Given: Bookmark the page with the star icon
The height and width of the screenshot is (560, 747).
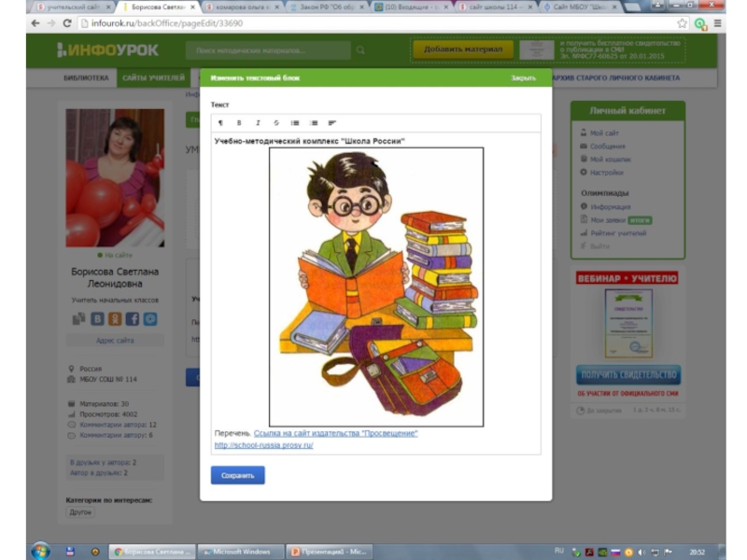Looking at the screenshot, I should pyautogui.click(x=683, y=23).
